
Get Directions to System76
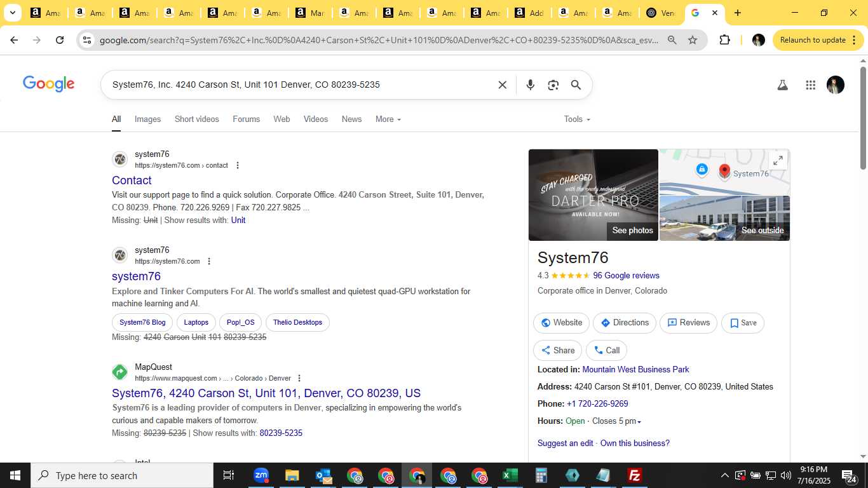tap(624, 323)
